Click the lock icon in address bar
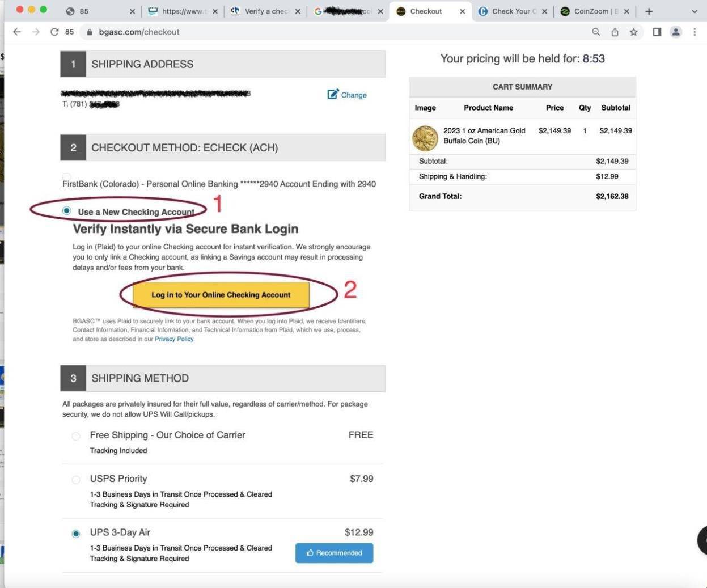Image resolution: width=707 pixels, height=588 pixels. (90, 32)
